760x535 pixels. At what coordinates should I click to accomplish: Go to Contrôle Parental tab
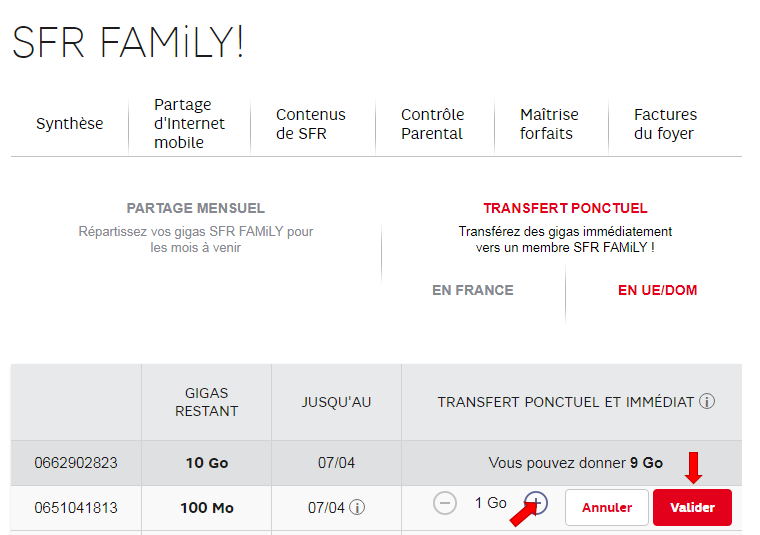pos(432,124)
